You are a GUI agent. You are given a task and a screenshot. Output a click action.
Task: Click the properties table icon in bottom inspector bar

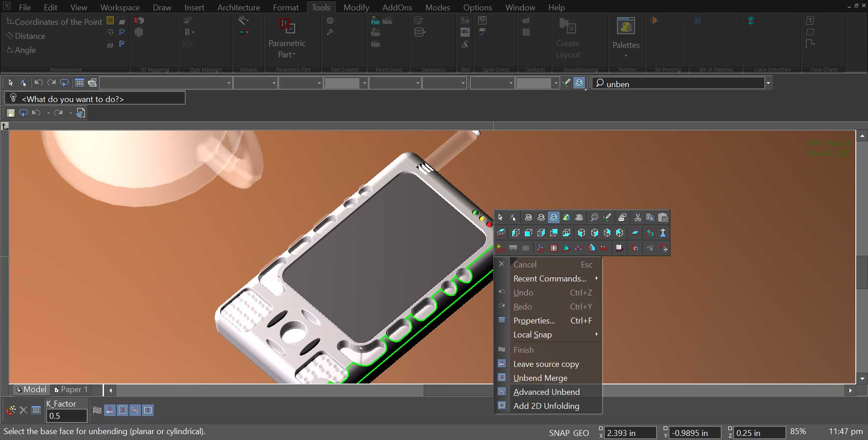click(x=36, y=410)
